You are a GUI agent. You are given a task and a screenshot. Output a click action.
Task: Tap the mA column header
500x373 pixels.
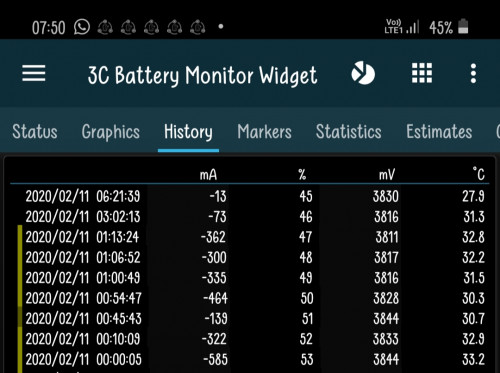(x=208, y=174)
